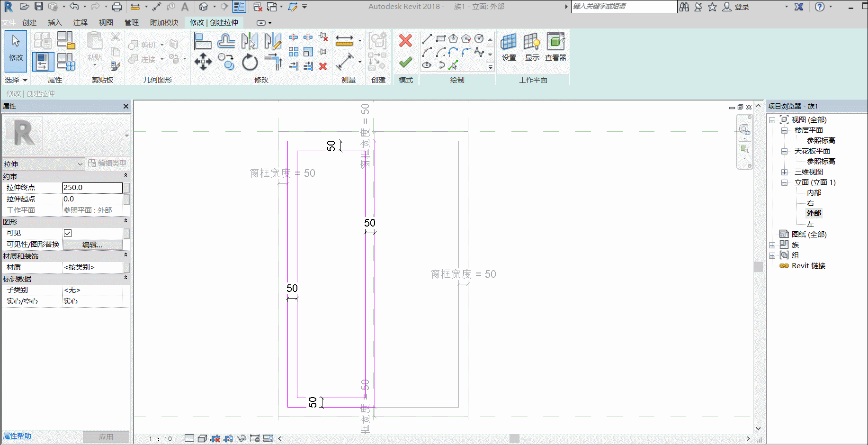This screenshot has height=445, width=868.
Task: Open the 视图 ribbon tab
Action: coord(106,23)
